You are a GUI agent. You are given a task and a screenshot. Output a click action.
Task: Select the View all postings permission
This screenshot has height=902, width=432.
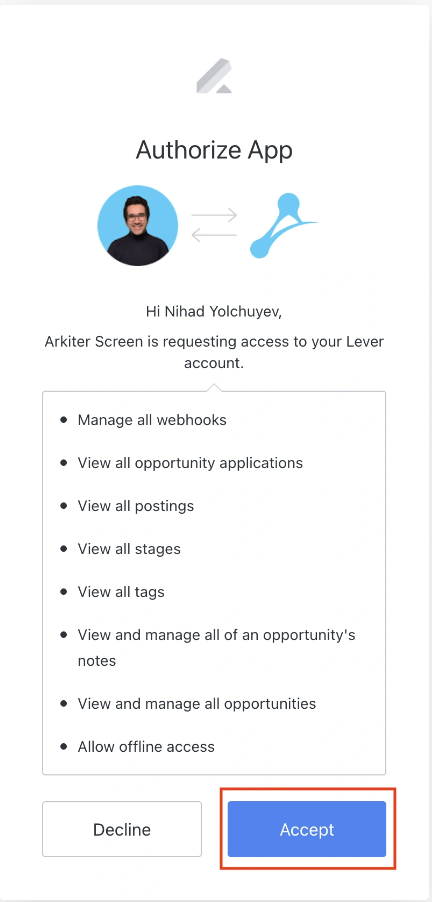click(136, 506)
